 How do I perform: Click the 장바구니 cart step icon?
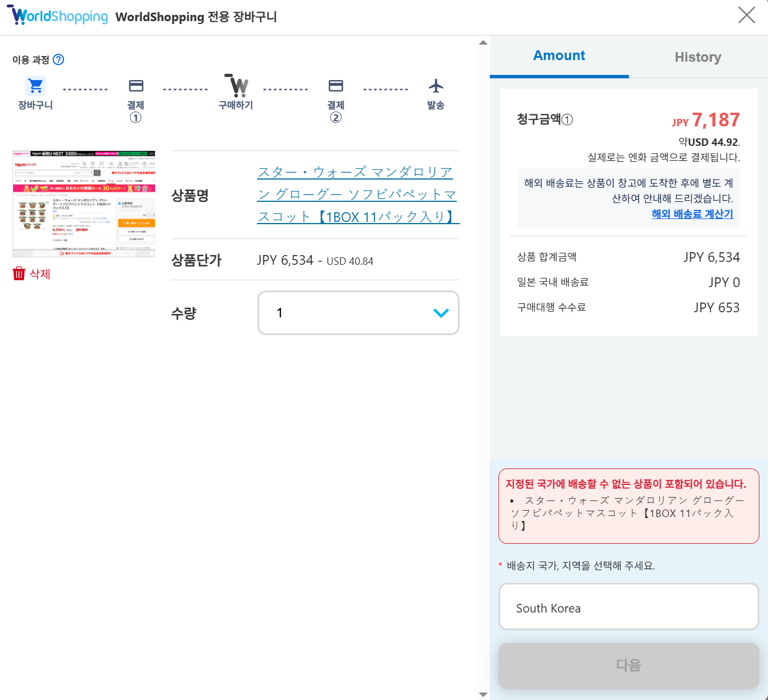click(x=35, y=86)
